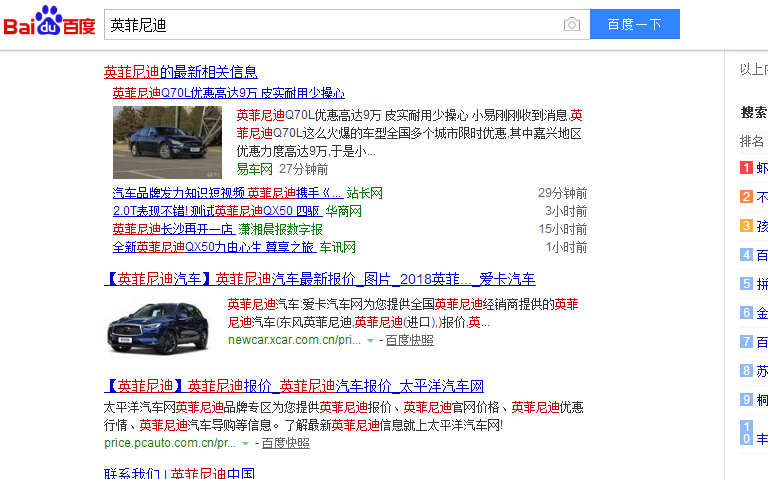768x479 pixels.
Task: Open 汽车品牌发力知识短视频 news link
Action: tap(228, 193)
